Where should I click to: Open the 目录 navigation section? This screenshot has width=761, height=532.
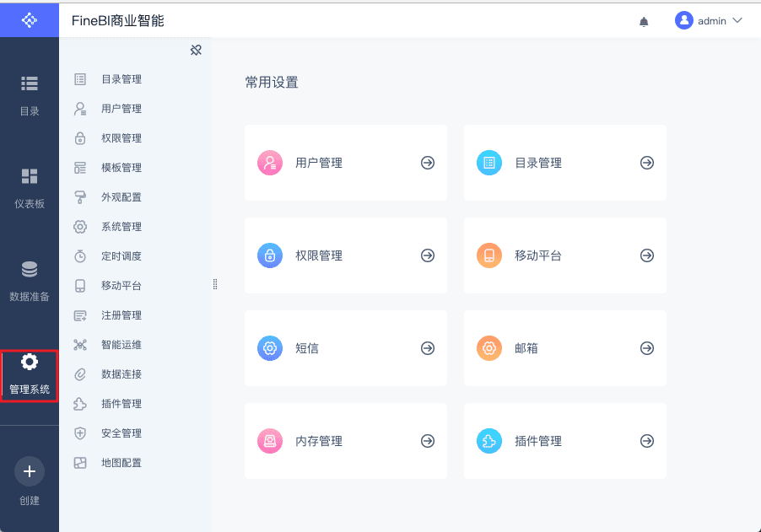point(30,94)
